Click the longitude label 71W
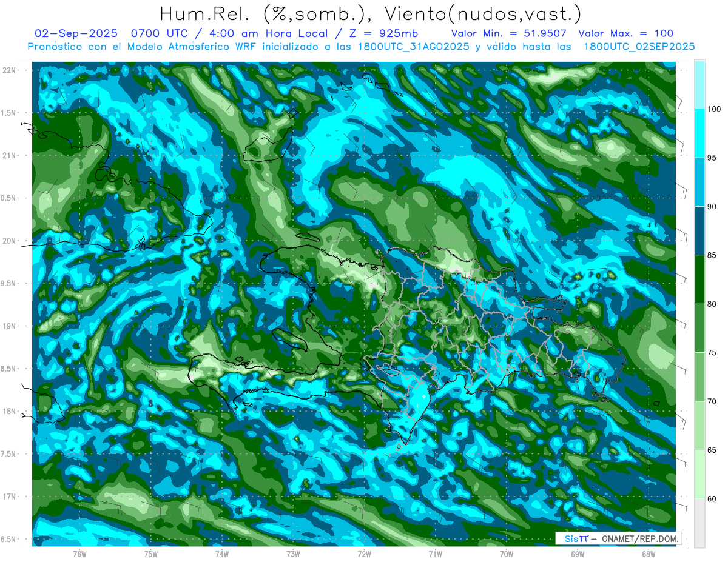Image resolution: width=728 pixels, height=562 pixels. pos(435,554)
